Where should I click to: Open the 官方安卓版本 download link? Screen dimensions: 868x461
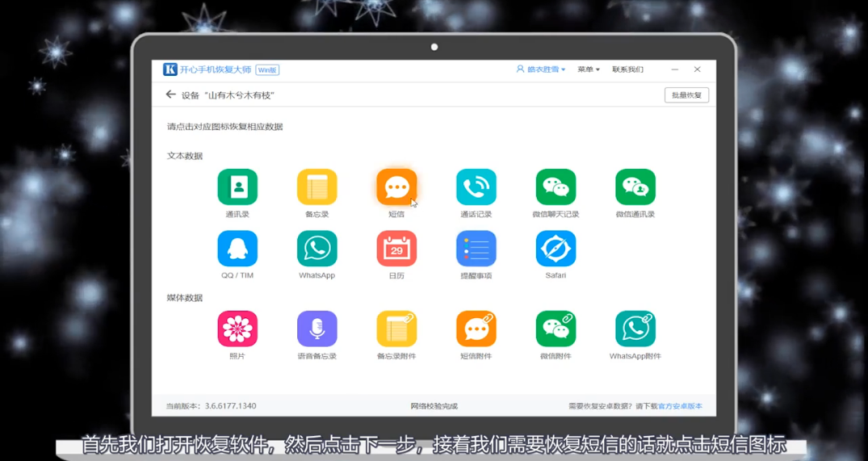[x=680, y=405]
